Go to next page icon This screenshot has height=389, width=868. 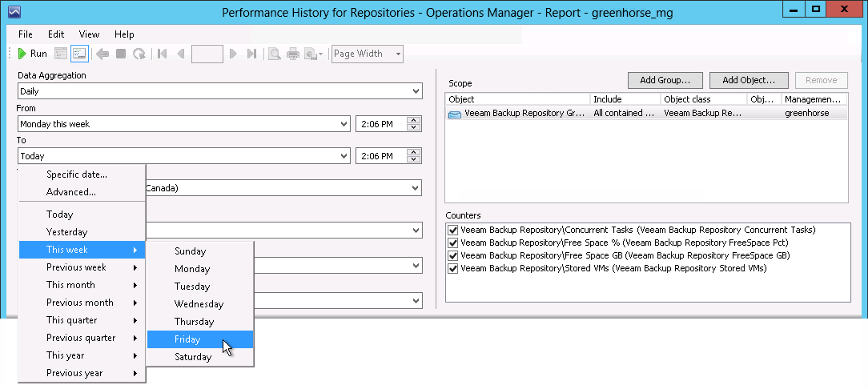pos(233,54)
